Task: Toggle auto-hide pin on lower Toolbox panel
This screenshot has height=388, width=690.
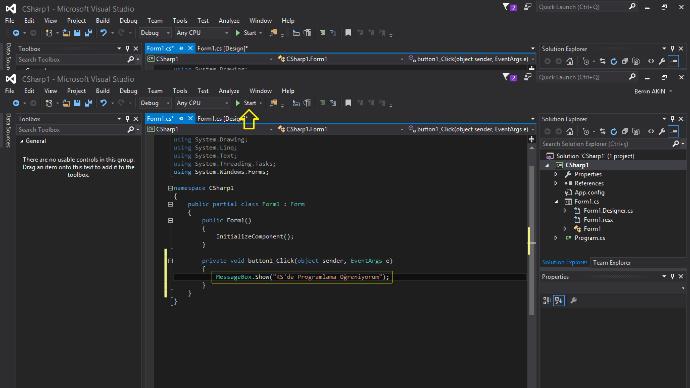Action: [127, 119]
